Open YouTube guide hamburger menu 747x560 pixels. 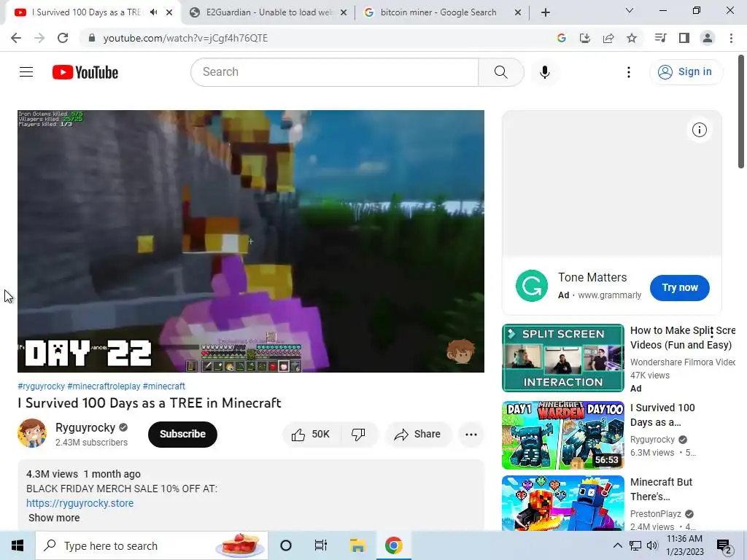[26, 72]
